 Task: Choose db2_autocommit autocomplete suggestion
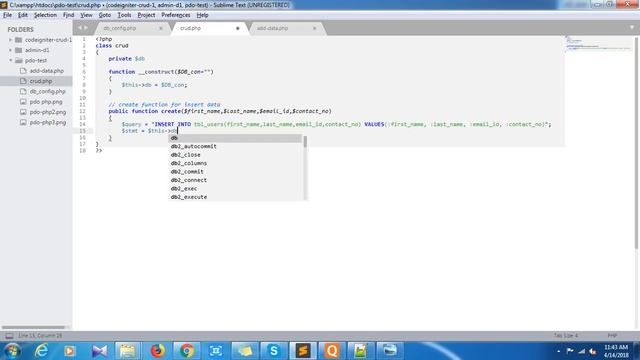[x=236, y=146]
